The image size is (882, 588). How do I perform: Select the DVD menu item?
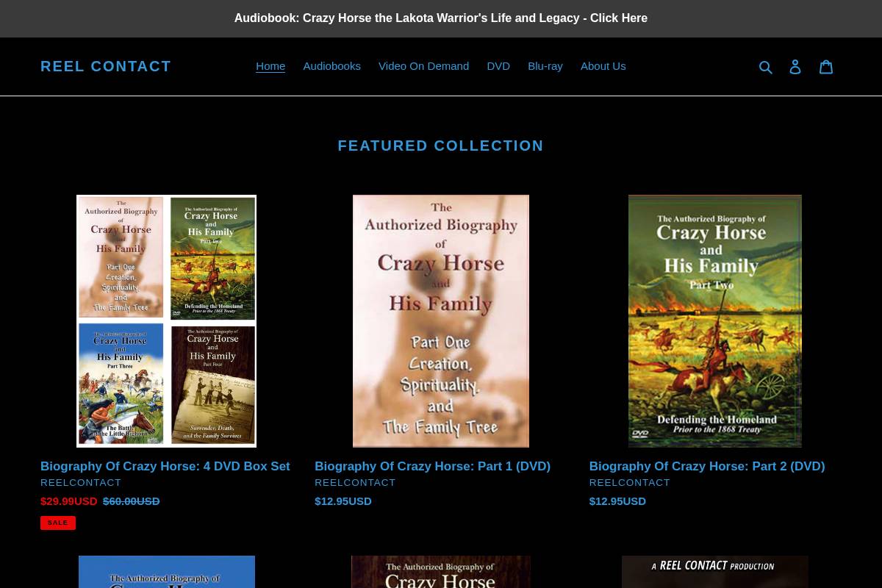[x=498, y=66]
